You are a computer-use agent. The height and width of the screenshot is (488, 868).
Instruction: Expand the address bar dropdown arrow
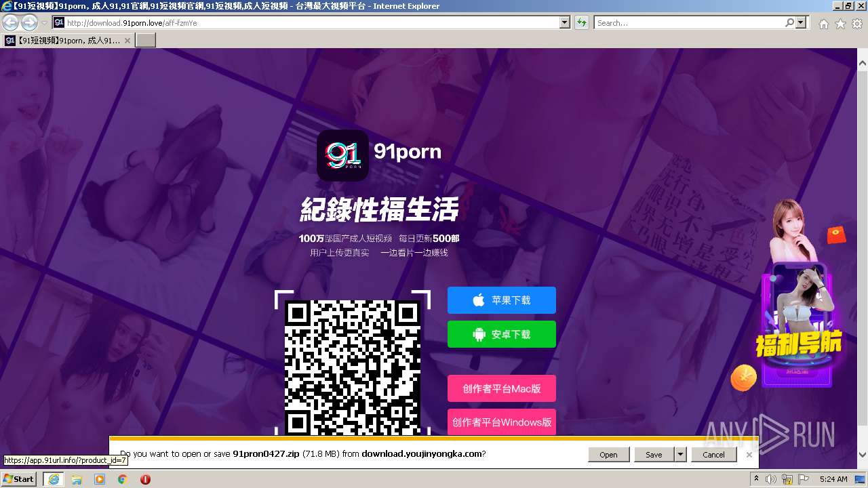coord(565,22)
